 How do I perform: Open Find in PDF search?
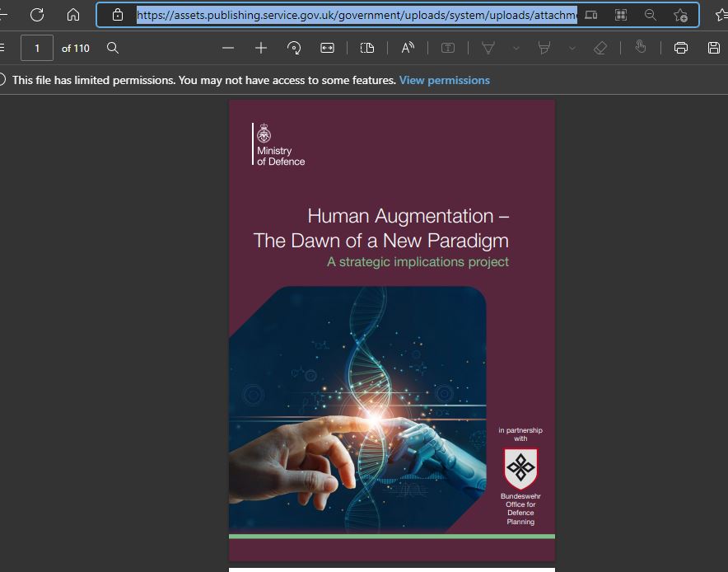coord(113,48)
